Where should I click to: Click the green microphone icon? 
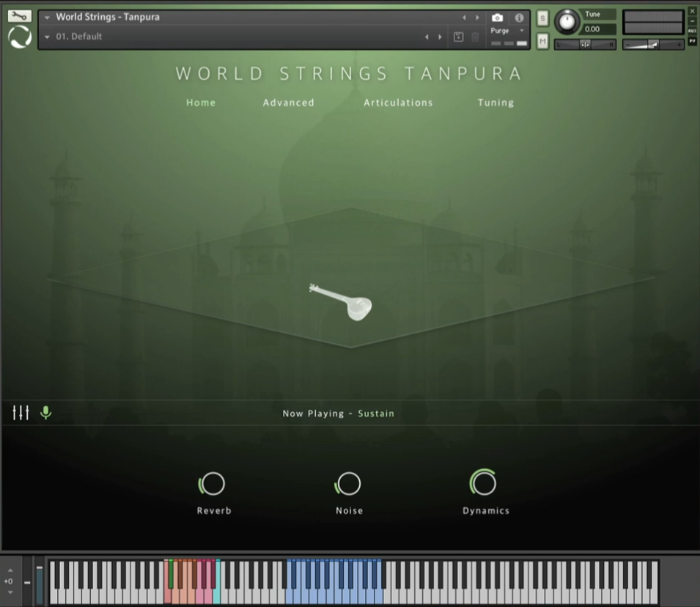click(x=45, y=413)
